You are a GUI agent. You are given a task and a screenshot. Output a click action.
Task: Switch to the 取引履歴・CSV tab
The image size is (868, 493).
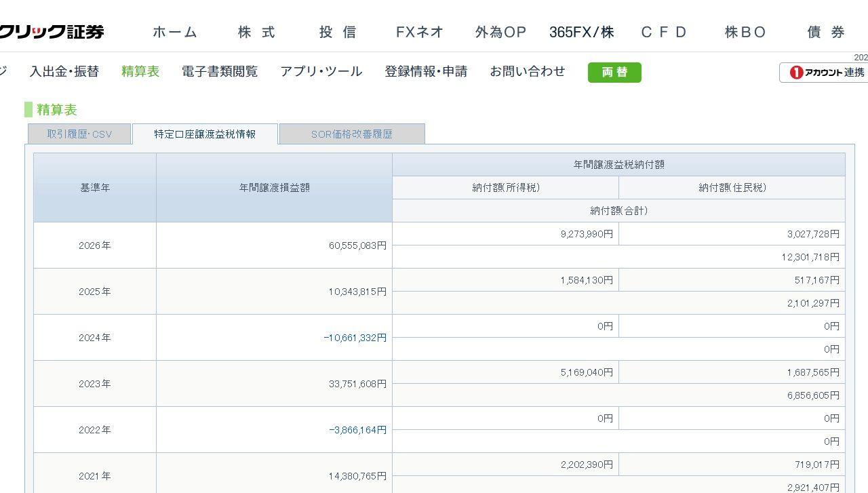coord(79,134)
